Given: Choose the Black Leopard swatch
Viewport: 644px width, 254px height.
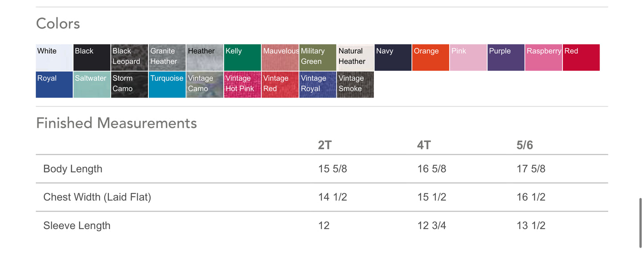Looking at the screenshot, I should coord(129,57).
